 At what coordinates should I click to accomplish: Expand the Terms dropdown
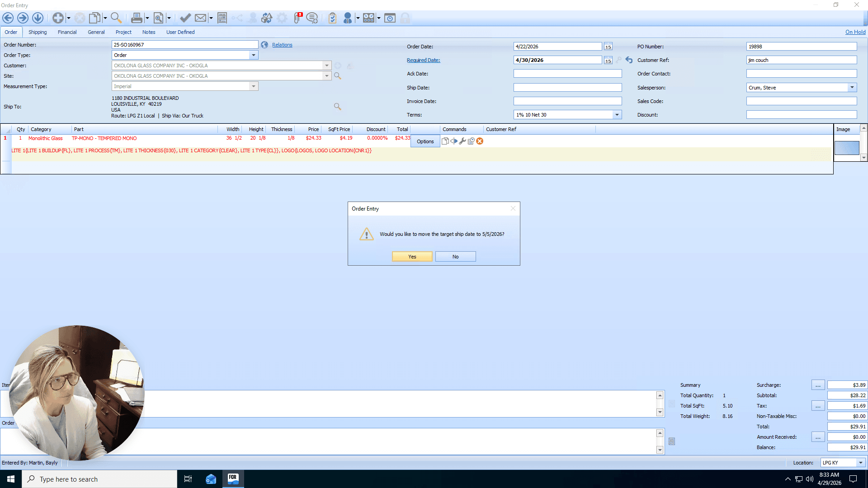click(617, 115)
